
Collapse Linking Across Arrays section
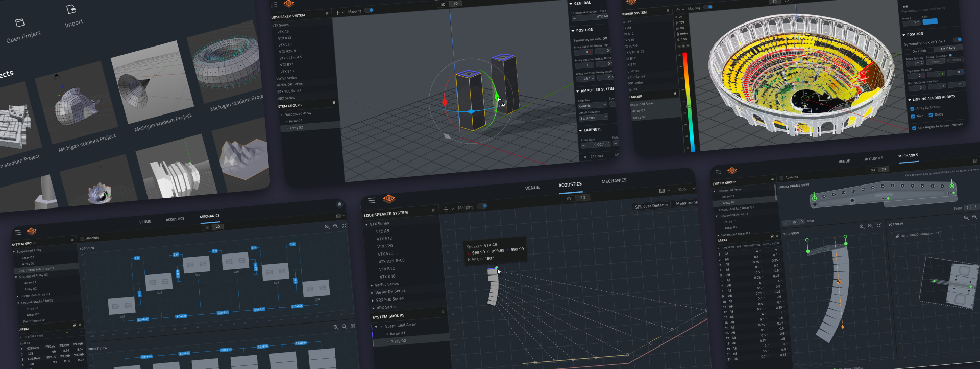coord(910,100)
